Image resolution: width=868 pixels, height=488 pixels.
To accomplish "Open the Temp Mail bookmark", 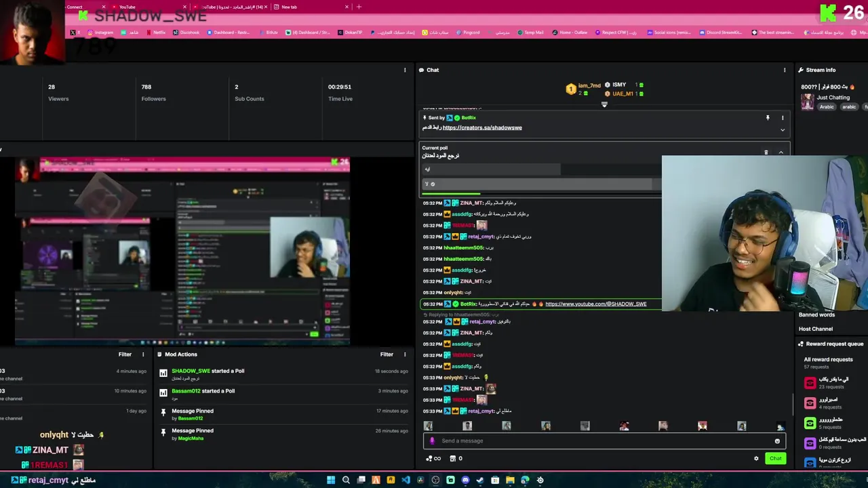I will pos(530,33).
